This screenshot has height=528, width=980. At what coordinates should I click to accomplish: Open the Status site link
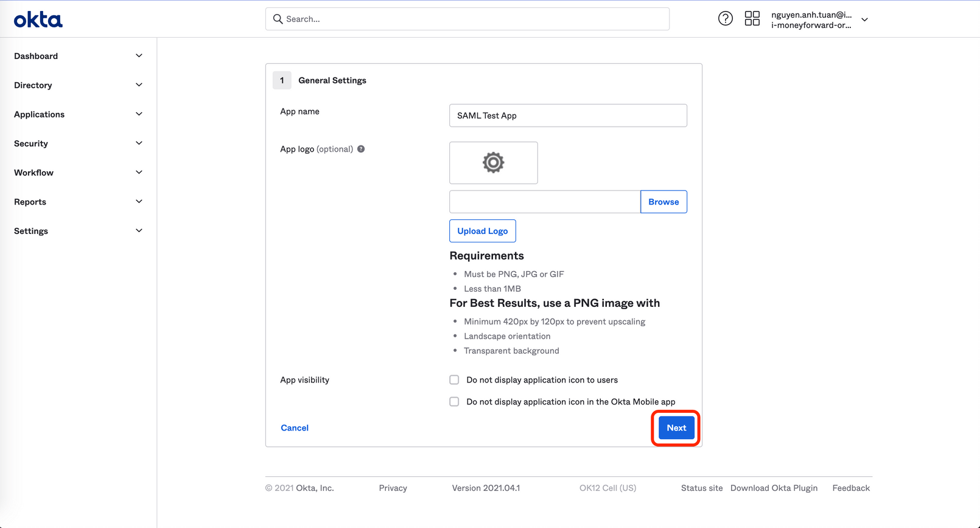pyautogui.click(x=702, y=488)
